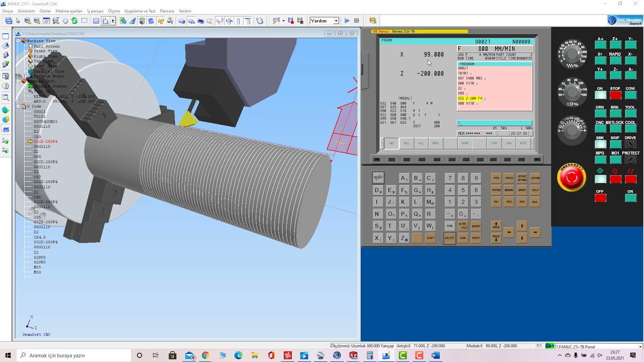
Task: Click the OFFSET SETTING key
Action: coord(522,178)
